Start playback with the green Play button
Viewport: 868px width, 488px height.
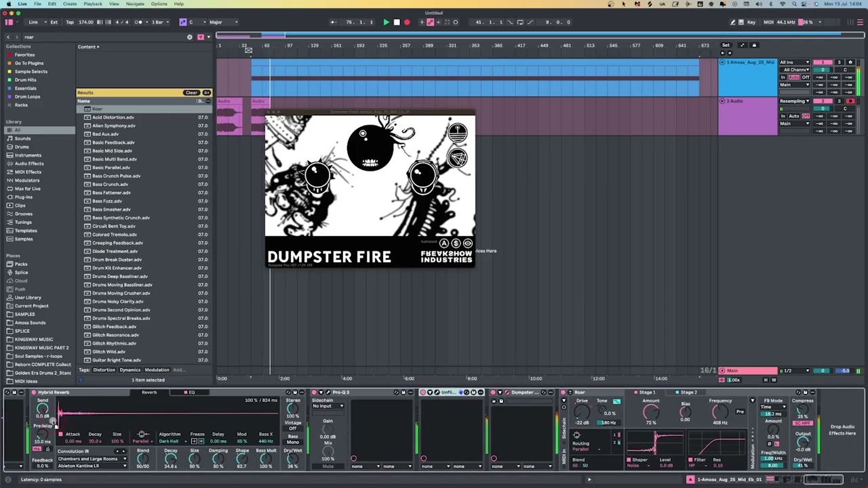(x=386, y=22)
